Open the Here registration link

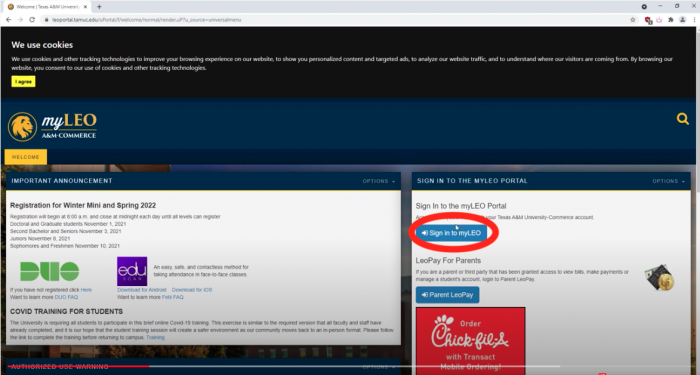(86, 290)
